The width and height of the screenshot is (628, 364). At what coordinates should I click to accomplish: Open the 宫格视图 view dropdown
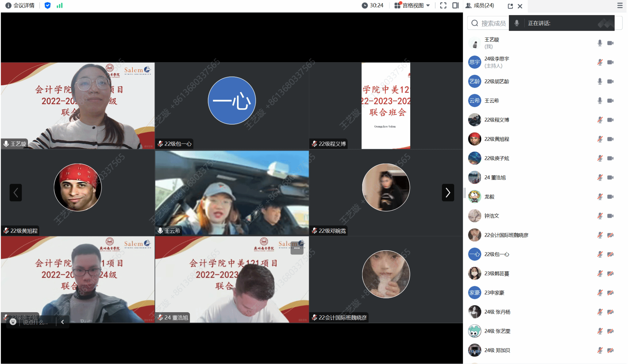pyautogui.click(x=413, y=6)
